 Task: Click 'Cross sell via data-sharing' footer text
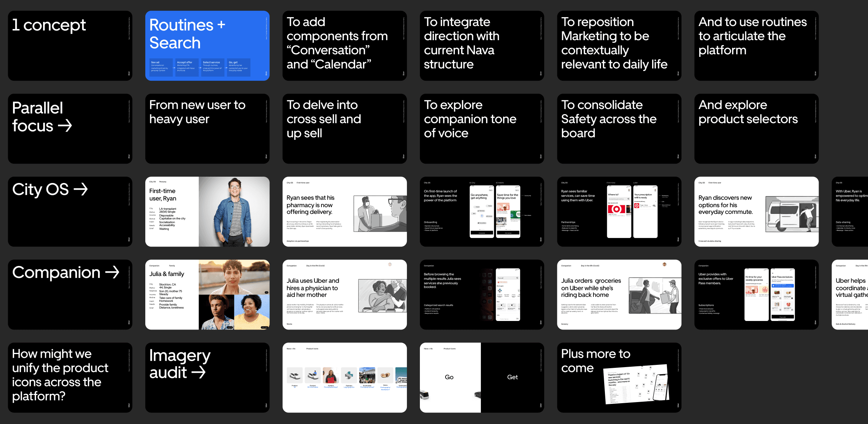[x=710, y=241]
